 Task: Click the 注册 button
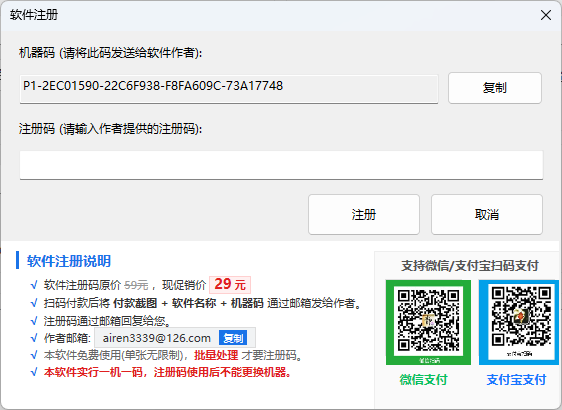coord(364,214)
